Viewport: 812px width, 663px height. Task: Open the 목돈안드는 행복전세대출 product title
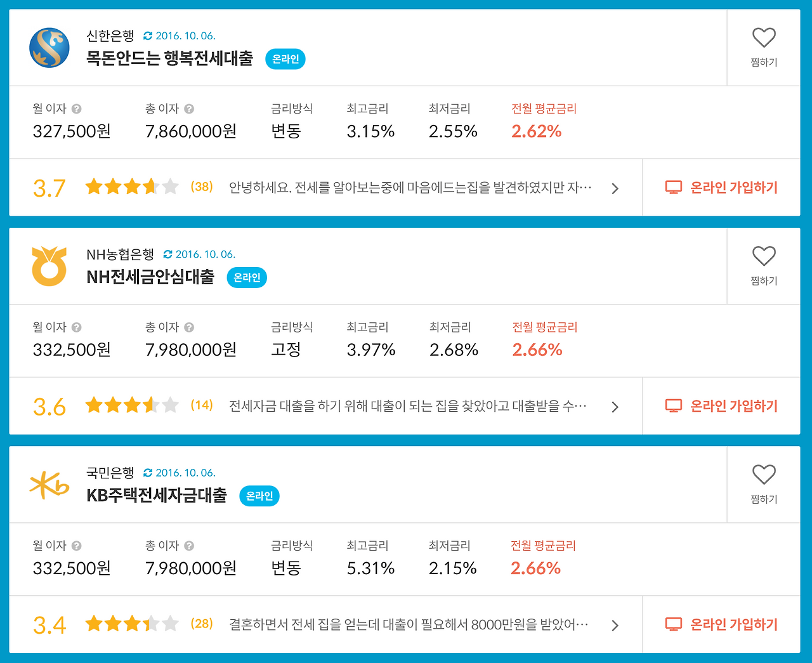[170, 59]
